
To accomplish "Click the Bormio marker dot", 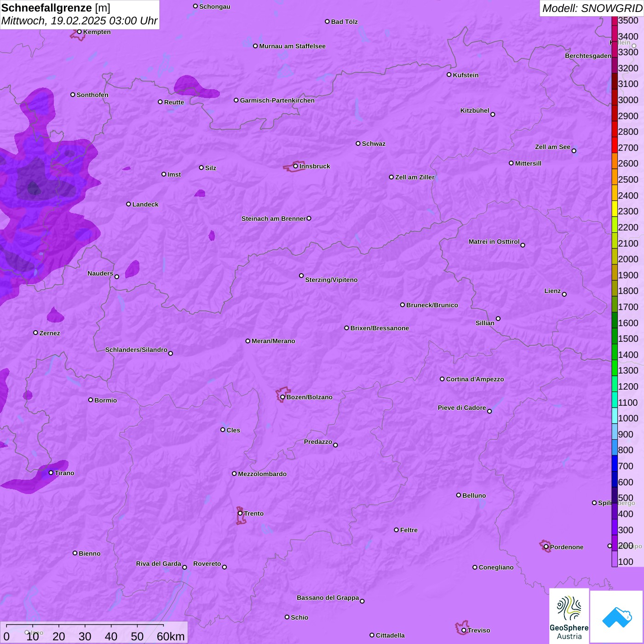I will (x=91, y=400).
